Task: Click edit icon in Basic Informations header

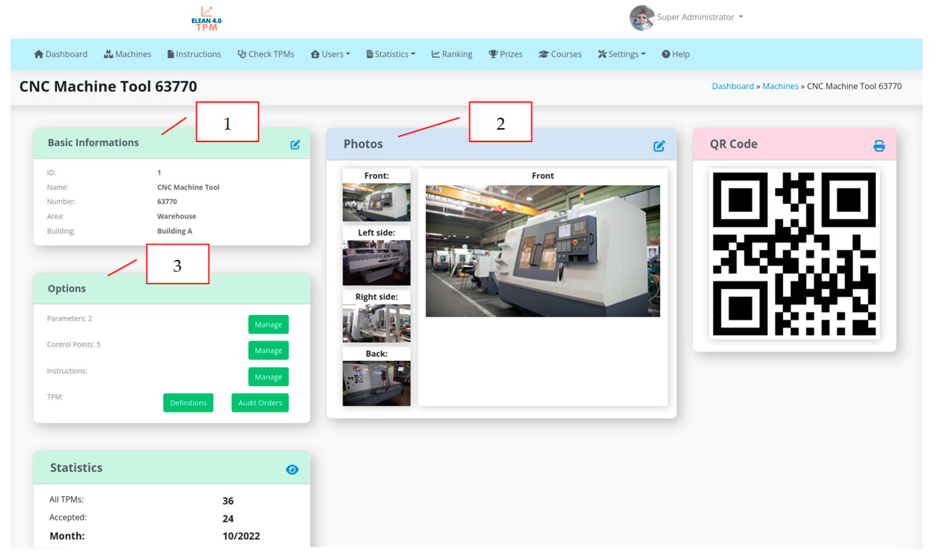Action: [x=295, y=145]
